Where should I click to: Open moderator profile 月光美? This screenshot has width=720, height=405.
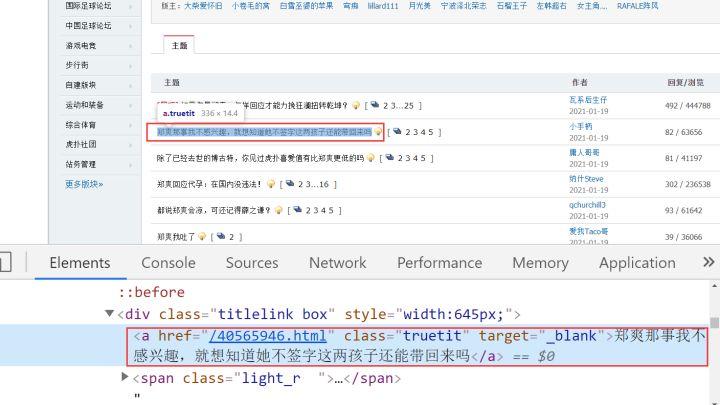(x=420, y=6)
